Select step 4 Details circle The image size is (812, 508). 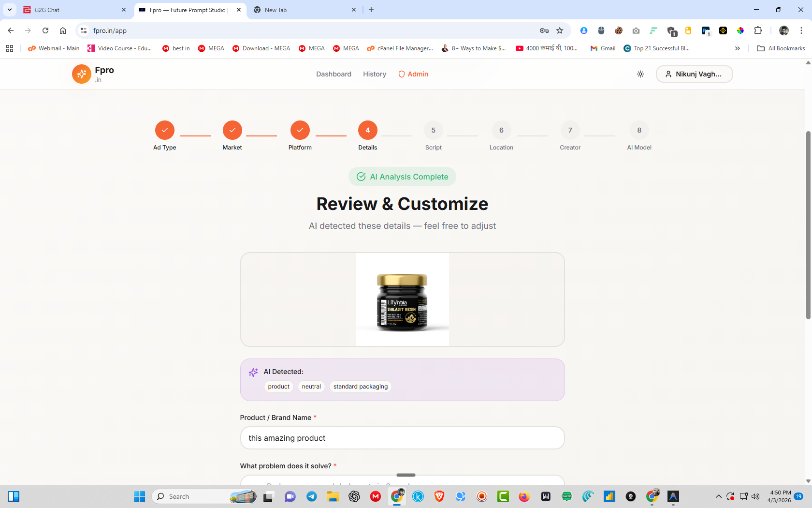368,130
